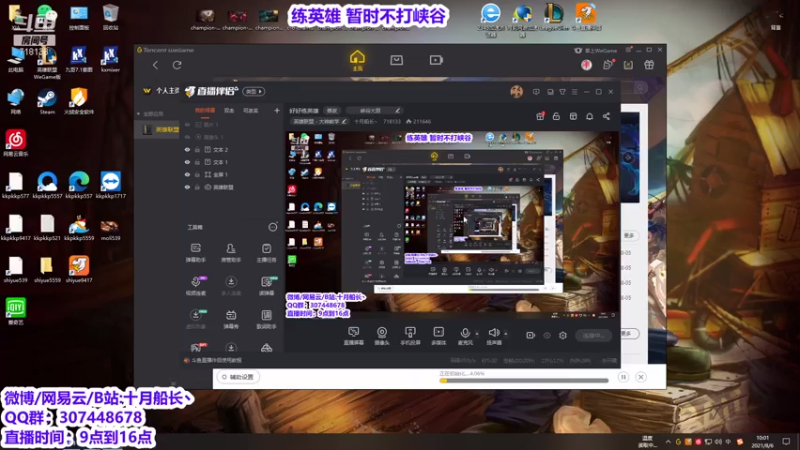Switch to the third scene tab
Viewport: 800px width, 450px height.
click(250, 111)
